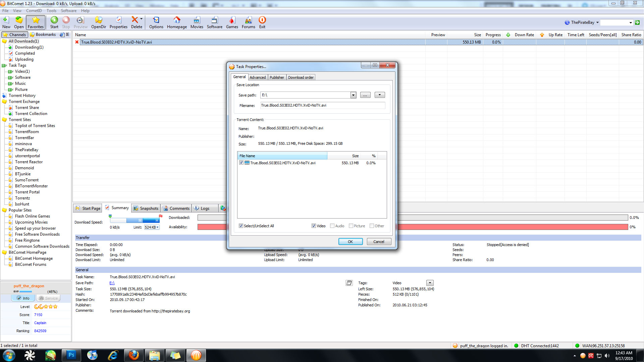Click the Info button in user panel
644x362 pixels.
click(23, 298)
